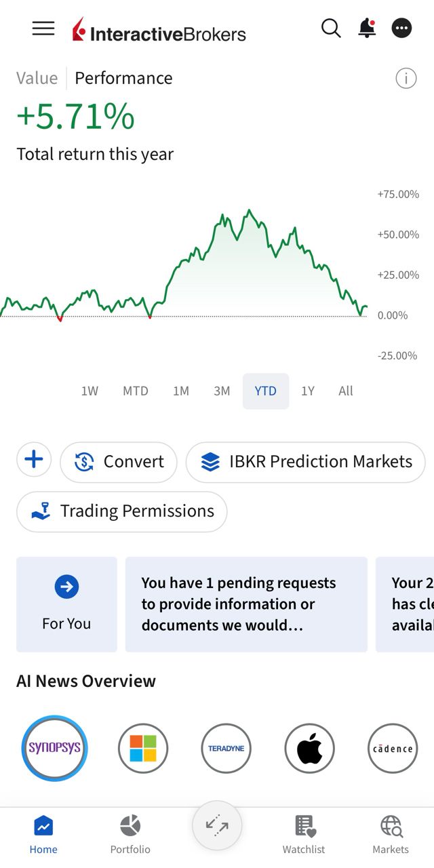The width and height of the screenshot is (434, 868).
Task: Select the Microsoft news logo
Action: point(143,749)
